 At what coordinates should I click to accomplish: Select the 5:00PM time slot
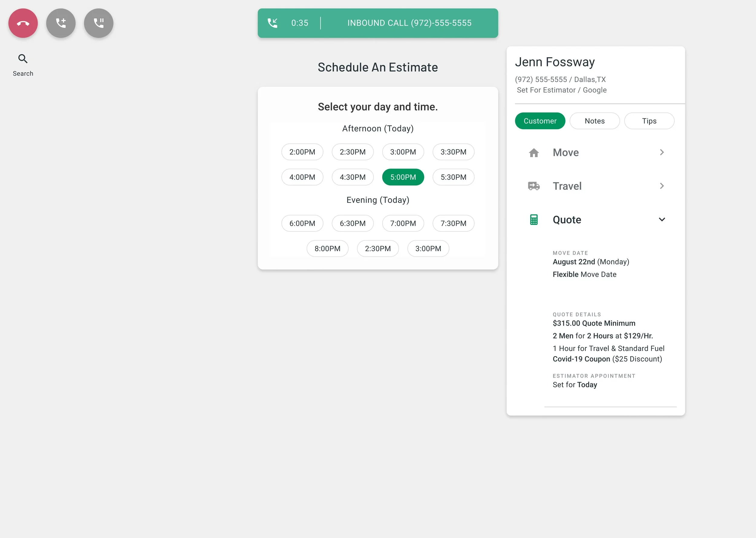coord(403,177)
